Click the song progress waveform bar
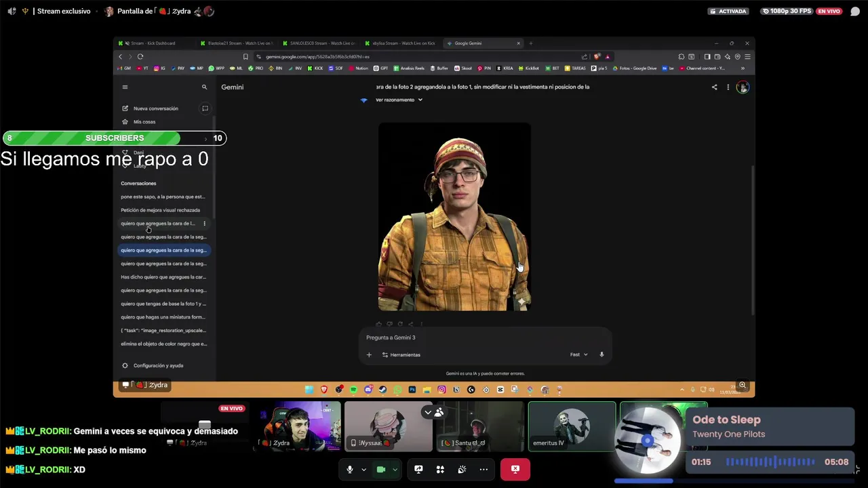Image resolution: width=868 pixels, height=488 pixels. coord(770,462)
